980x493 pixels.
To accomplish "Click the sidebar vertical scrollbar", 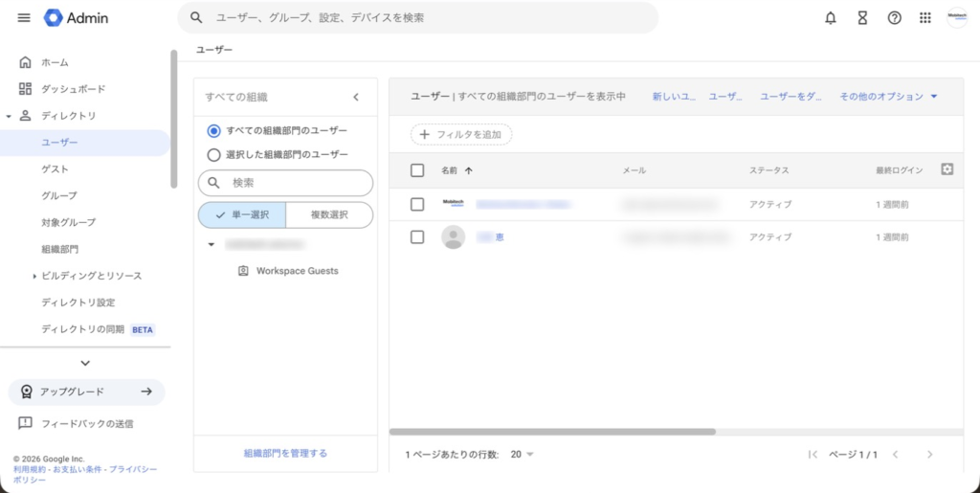I will click(x=174, y=119).
